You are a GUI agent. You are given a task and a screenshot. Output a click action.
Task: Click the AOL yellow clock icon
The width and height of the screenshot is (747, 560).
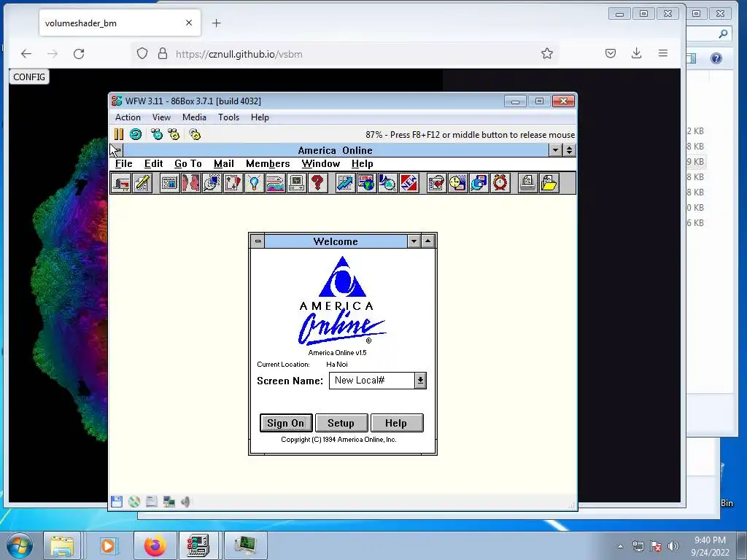pyautogui.click(x=457, y=183)
